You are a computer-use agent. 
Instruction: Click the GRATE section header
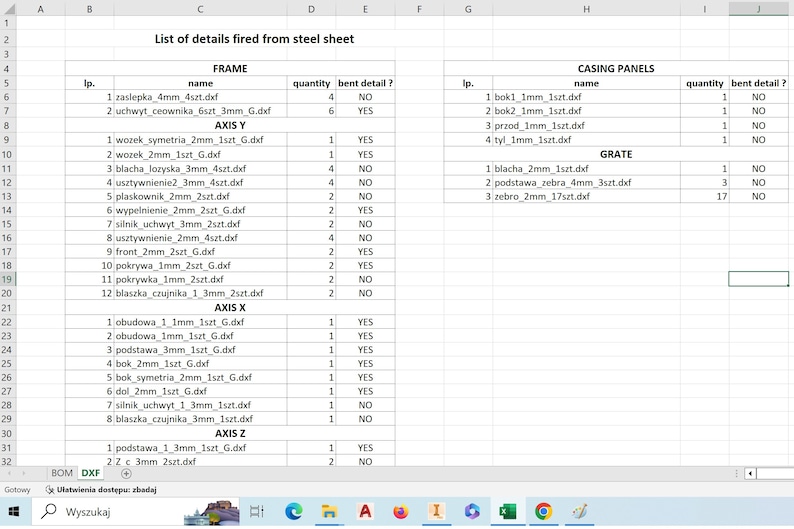click(616, 154)
